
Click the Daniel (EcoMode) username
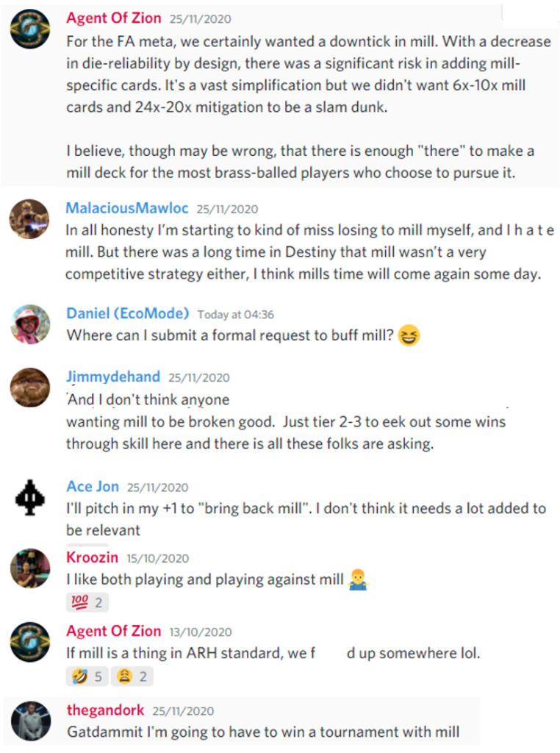pyautogui.click(x=127, y=313)
